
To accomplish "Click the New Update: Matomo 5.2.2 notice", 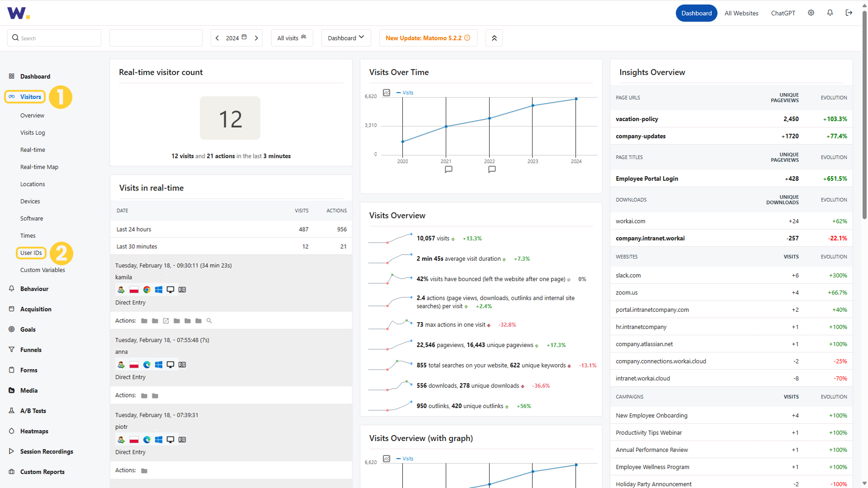I will pyautogui.click(x=428, y=38).
